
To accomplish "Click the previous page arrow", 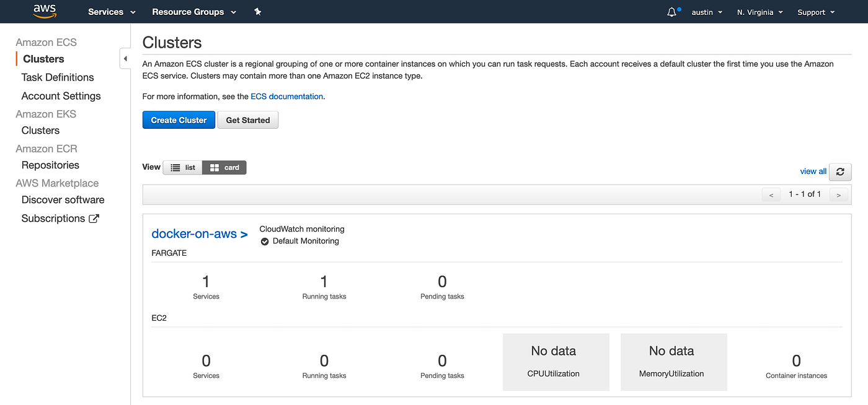I will (x=771, y=194).
